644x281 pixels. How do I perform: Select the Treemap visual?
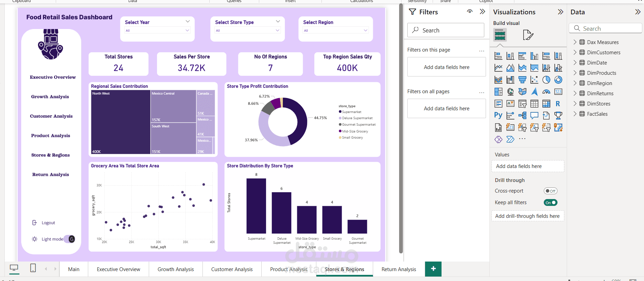click(x=498, y=92)
